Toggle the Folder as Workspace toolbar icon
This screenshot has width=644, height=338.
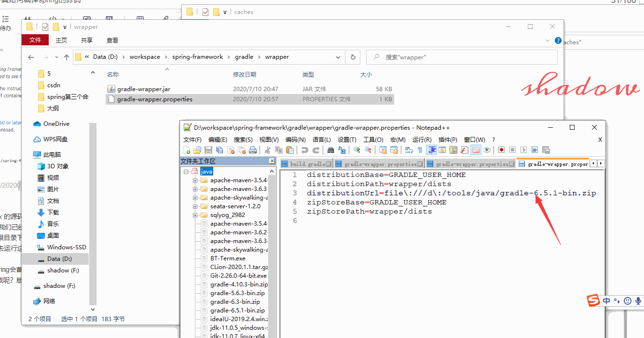click(475, 150)
